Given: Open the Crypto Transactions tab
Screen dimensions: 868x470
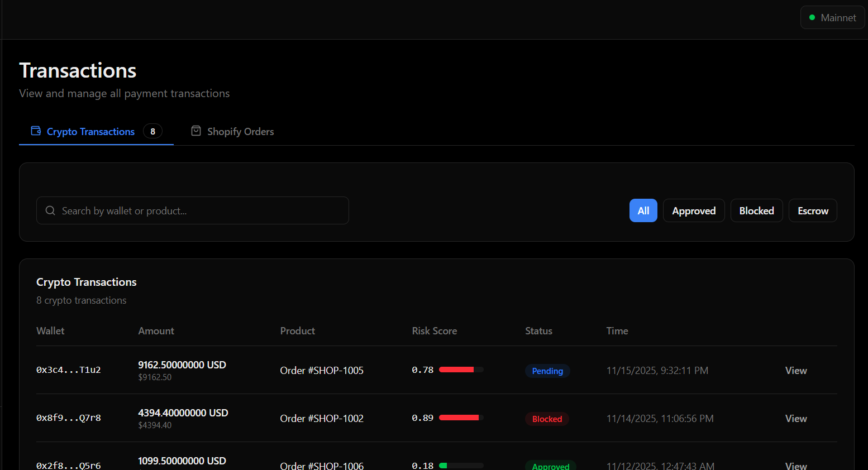Looking at the screenshot, I should point(96,131).
